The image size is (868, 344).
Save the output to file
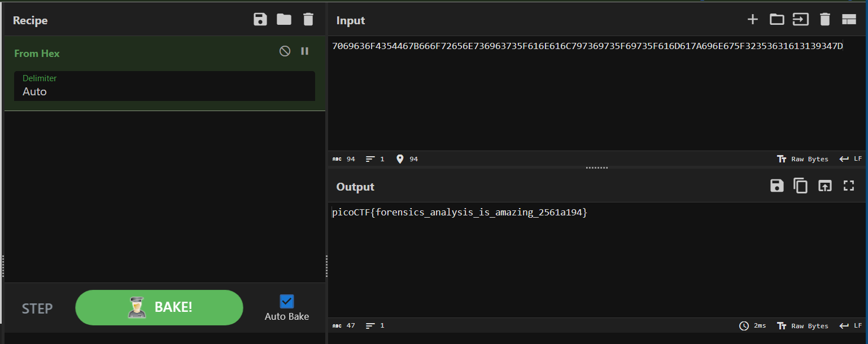pyautogui.click(x=777, y=186)
